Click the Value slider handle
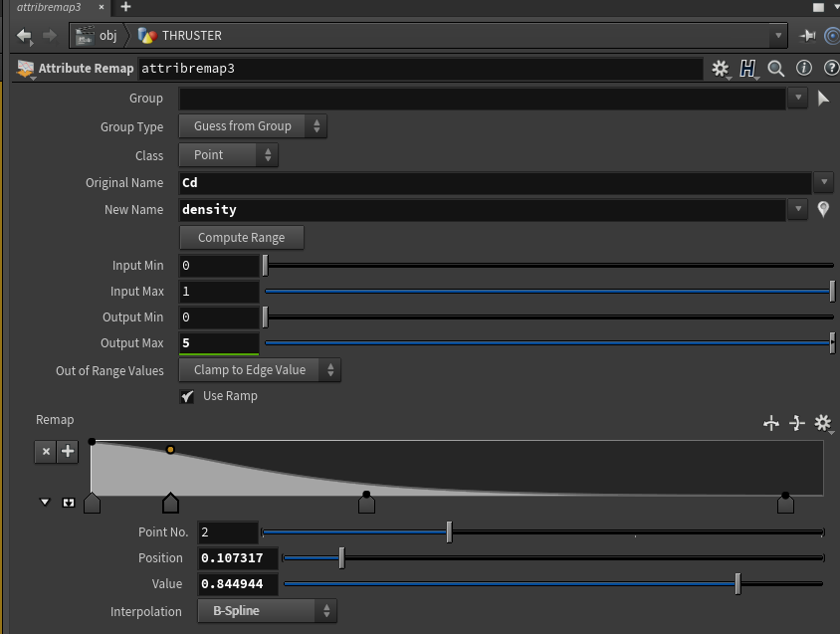 [x=737, y=583]
